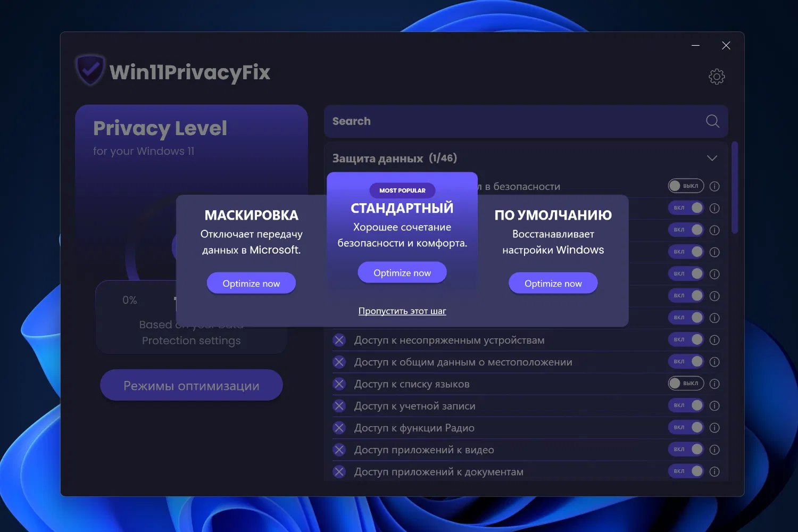Minimize the Win11PrivacyFix window
The height and width of the screenshot is (532, 798).
click(695, 46)
